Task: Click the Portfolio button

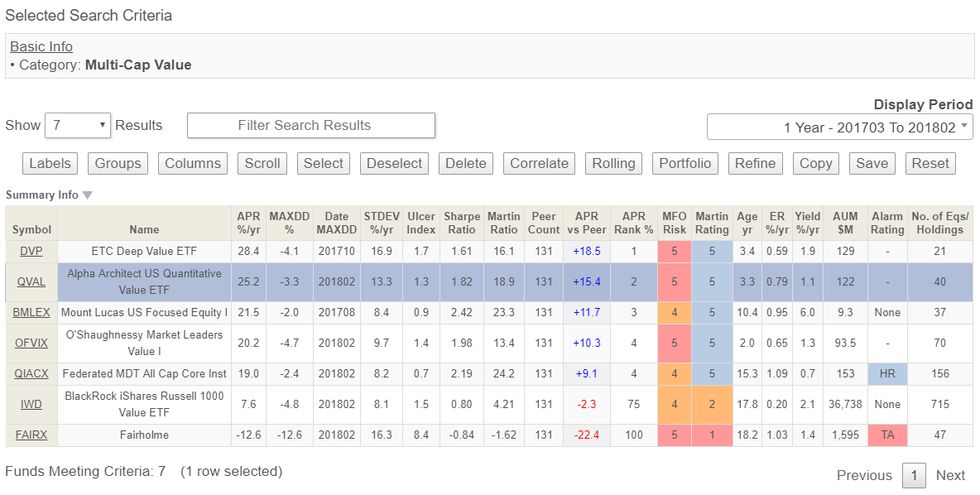Action: click(x=685, y=164)
